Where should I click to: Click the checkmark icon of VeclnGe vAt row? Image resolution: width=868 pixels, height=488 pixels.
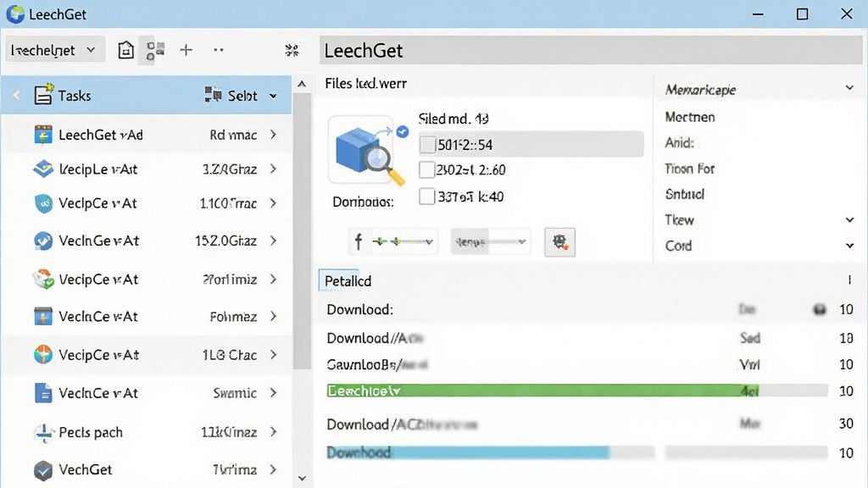42,241
